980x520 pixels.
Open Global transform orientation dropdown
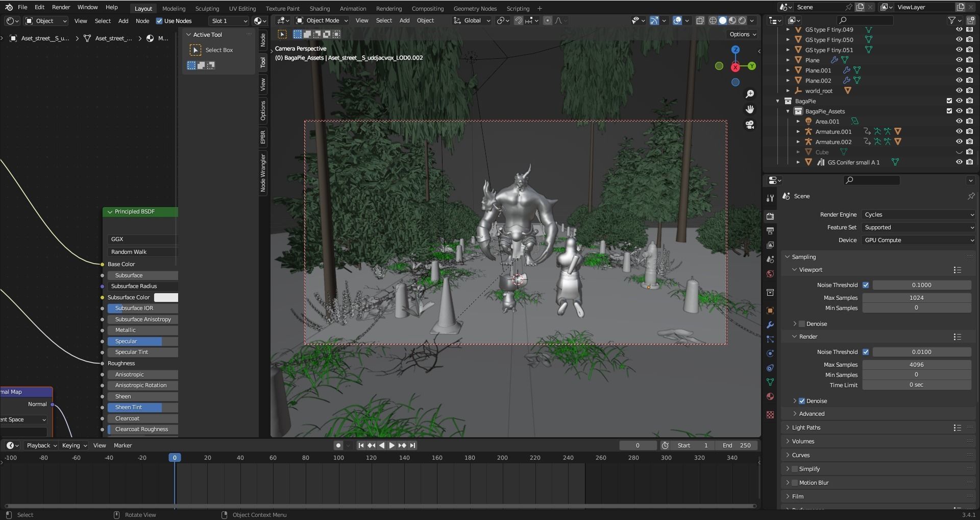472,20
